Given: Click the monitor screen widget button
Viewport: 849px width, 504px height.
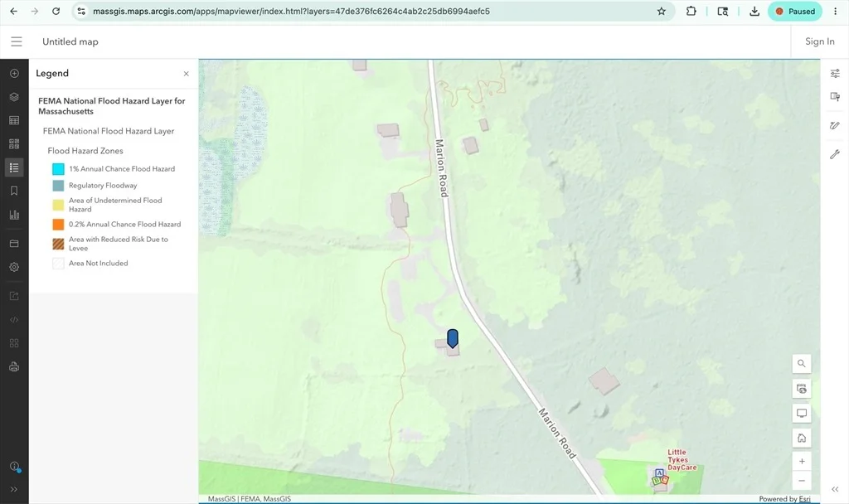Looking at the screenshot, I should 802,414.
